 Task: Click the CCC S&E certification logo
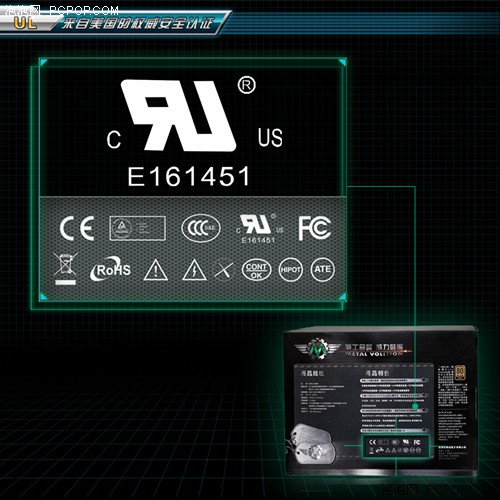click(x=201, y=228)
